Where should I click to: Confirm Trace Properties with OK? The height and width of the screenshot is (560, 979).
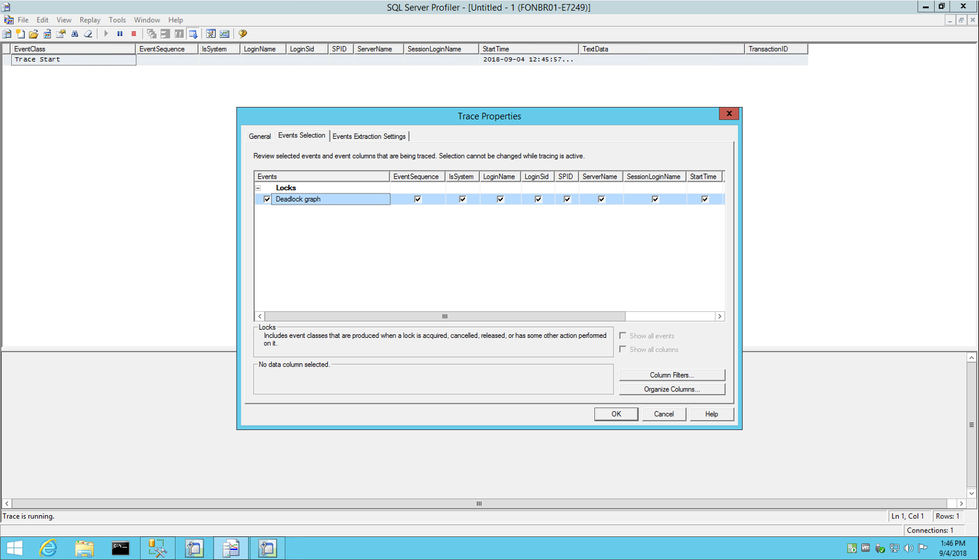click(616, 414)
